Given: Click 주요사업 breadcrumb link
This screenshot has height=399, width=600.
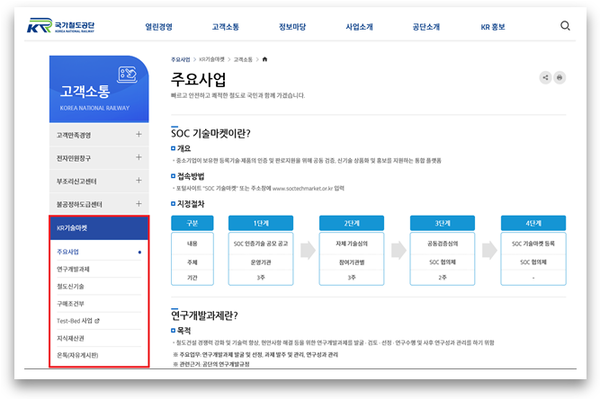Looking at the screenshot, I should click(180, 60).
